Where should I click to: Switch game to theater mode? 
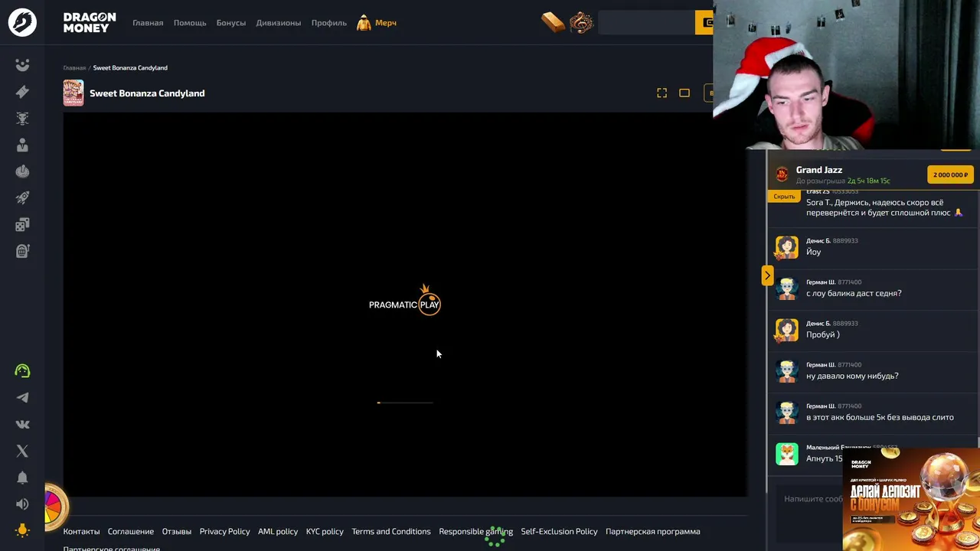coord(684,93)
